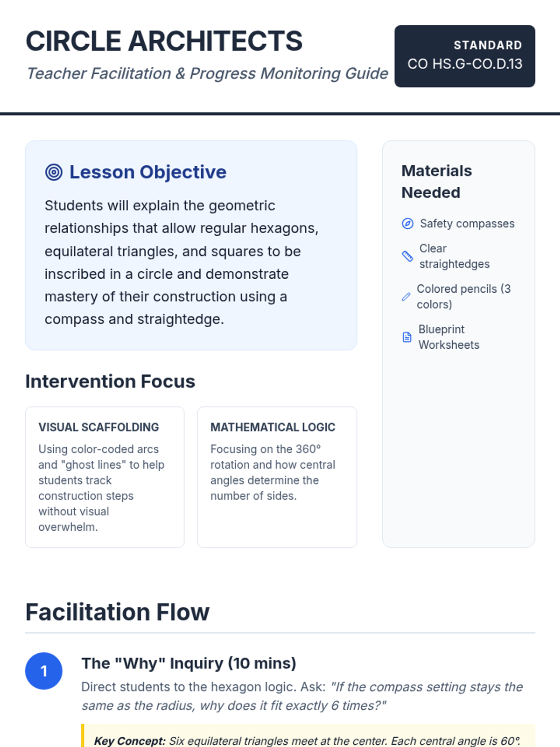Click the Lesson Objective heading
The height and width of the screenshot is (747, 560).
(x=147, y=172)
